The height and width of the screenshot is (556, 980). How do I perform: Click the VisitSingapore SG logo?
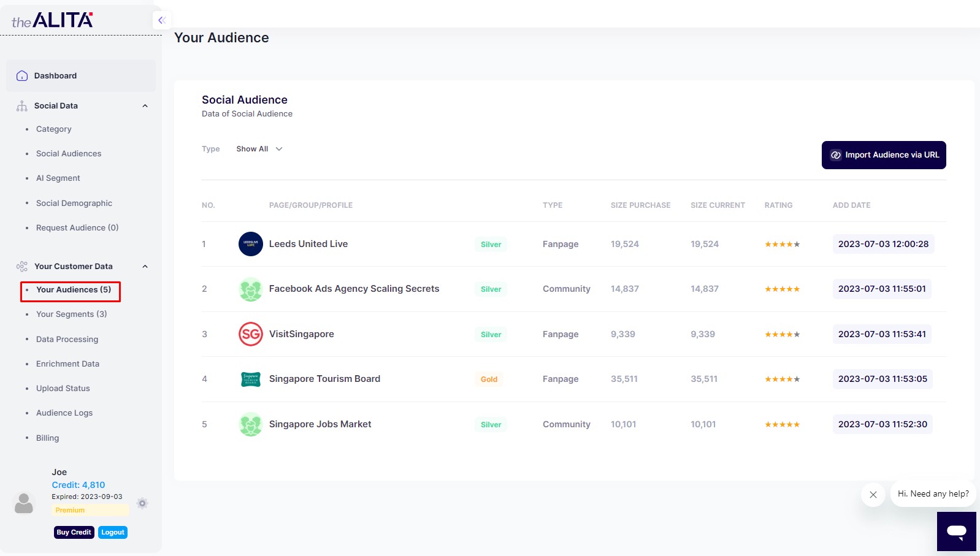(250, 334)
